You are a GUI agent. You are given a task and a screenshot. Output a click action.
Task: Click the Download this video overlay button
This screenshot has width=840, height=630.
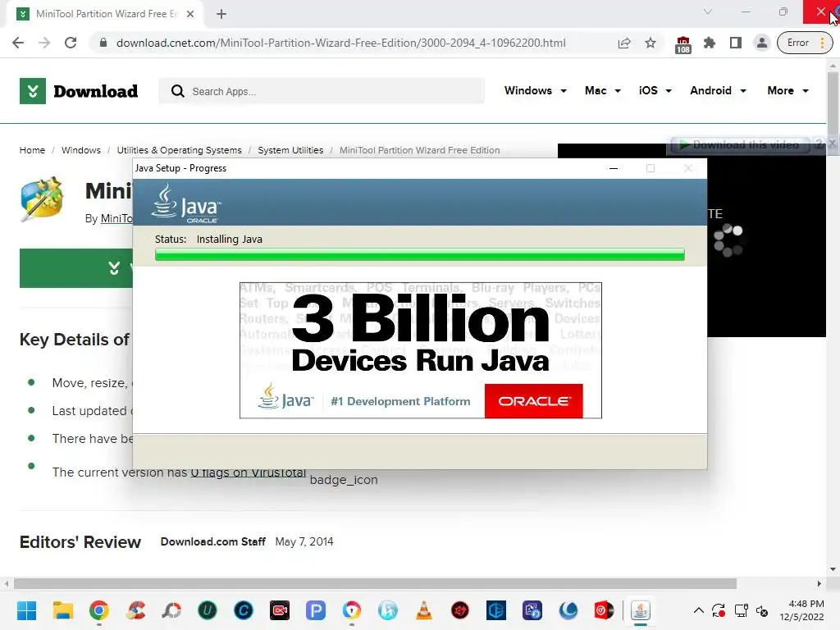(740, 144)
